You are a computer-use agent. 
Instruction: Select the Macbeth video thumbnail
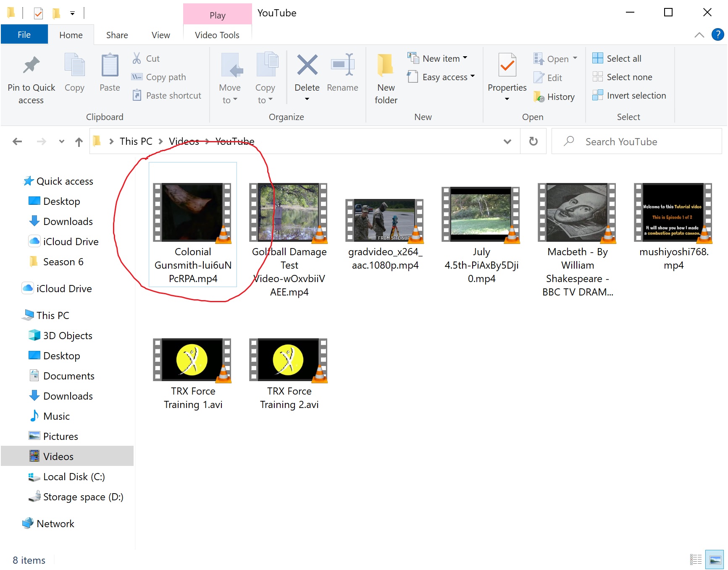point(577,212)
